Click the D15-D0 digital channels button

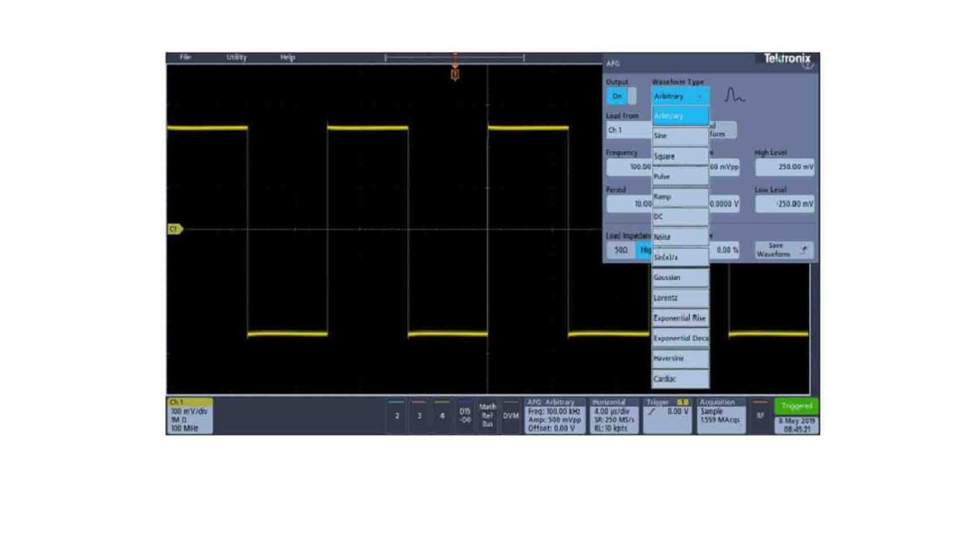pyautogui.click(x=464, y=416)
